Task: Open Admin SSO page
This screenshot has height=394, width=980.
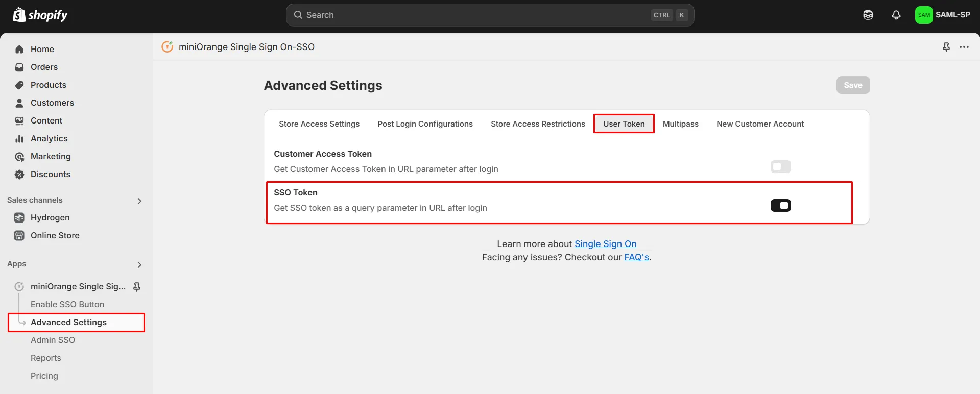Action: pos(53,340)
